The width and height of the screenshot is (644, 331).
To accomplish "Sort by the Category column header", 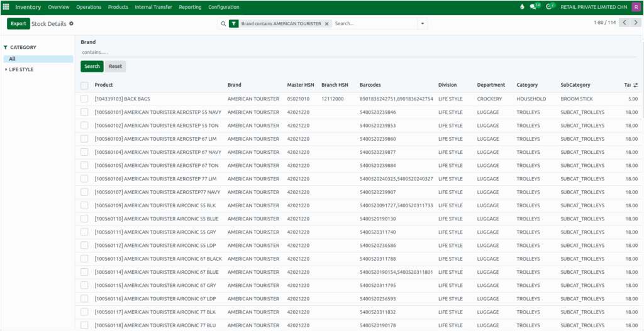I will point(528,85).
